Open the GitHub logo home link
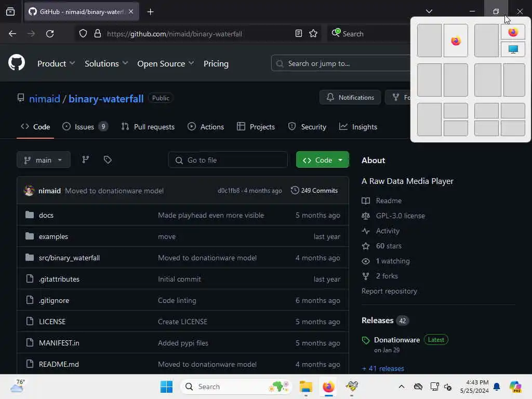The width and height of the screenshot is (532, 399). click(17, 63)
